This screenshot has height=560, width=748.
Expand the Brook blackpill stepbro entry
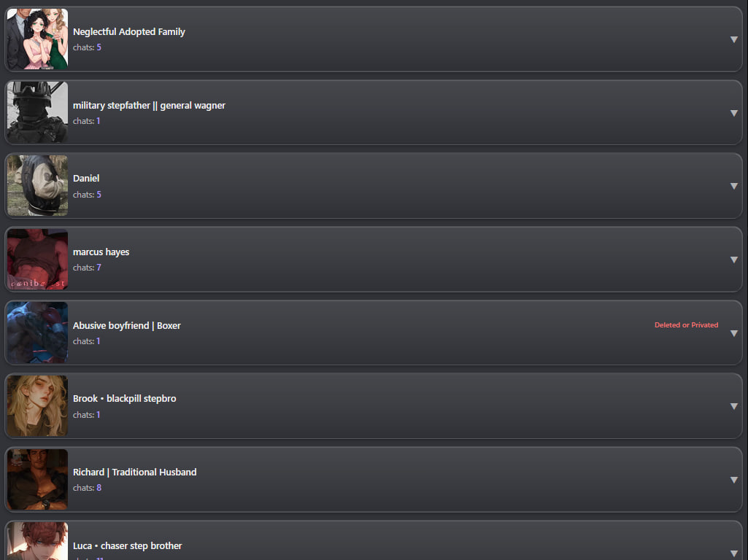point(733,407)
